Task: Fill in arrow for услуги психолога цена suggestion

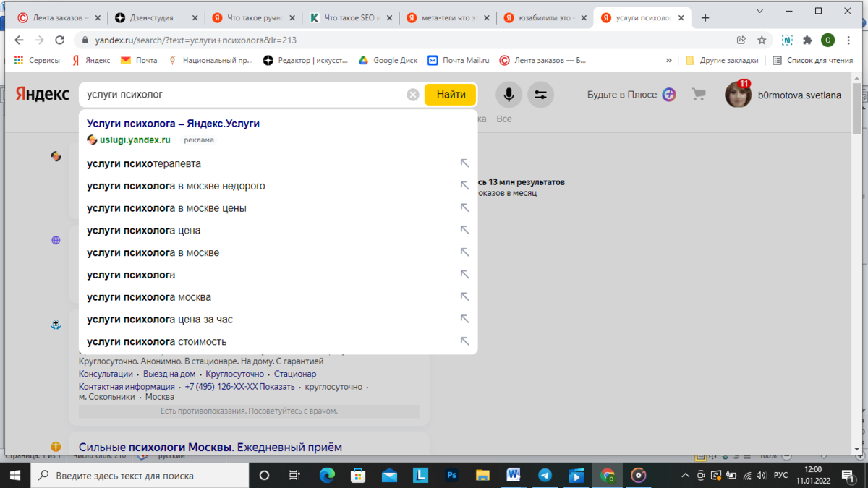Action: click(465, 231)
